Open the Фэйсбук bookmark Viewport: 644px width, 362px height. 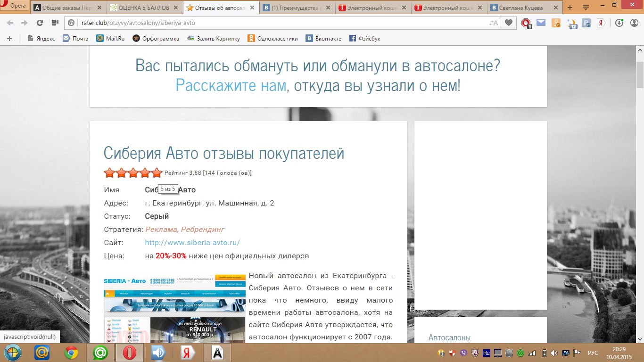[x=364, y=38]
